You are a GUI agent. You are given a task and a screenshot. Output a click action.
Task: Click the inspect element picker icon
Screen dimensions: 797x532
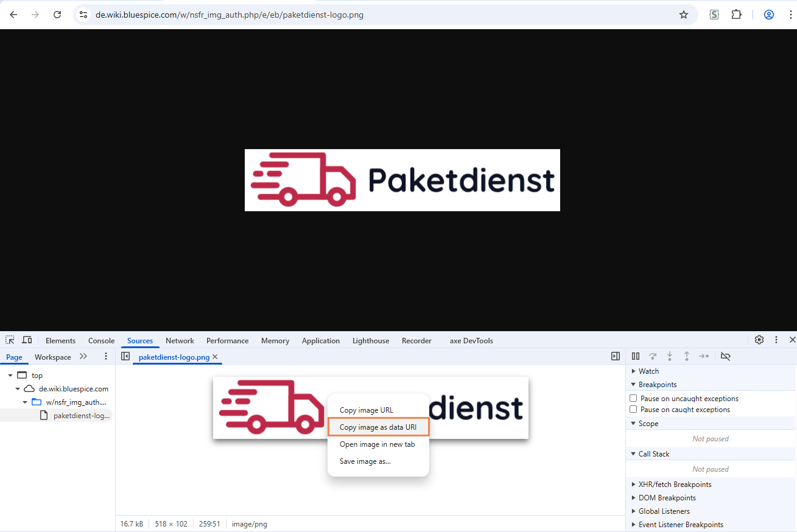10,340
